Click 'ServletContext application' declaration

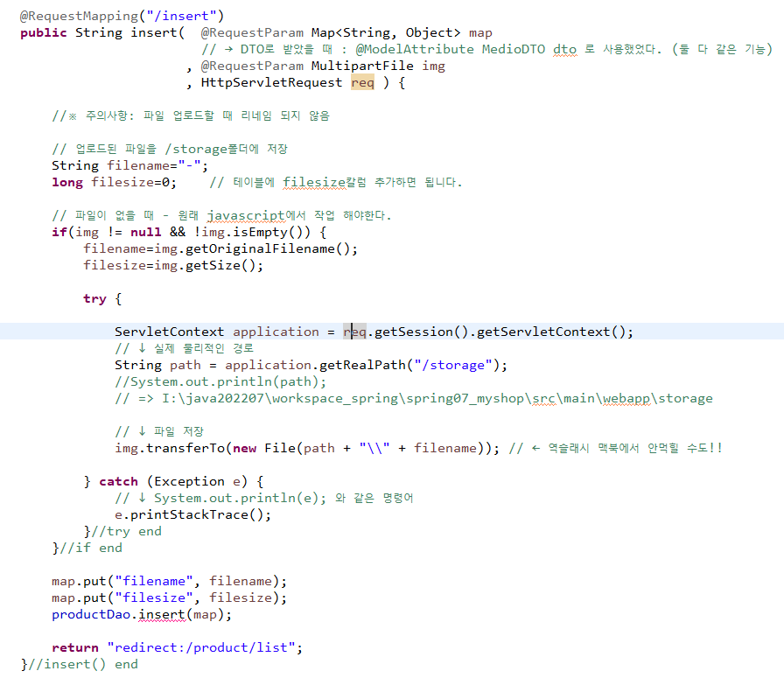217,332
